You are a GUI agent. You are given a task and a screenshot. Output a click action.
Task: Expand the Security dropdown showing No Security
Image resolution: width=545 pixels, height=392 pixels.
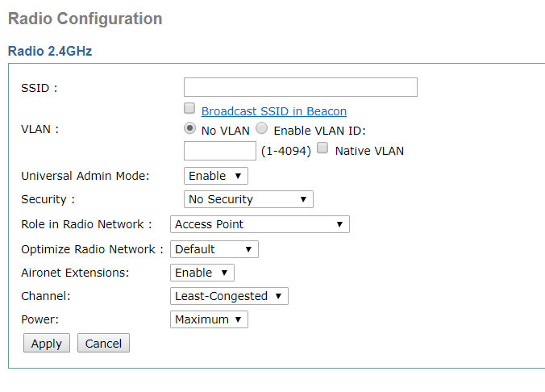pyautogui.click(x=248, y=199)
